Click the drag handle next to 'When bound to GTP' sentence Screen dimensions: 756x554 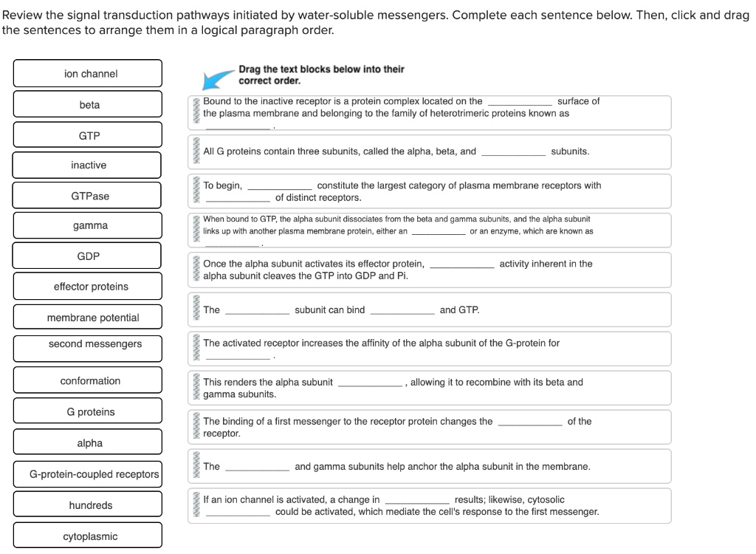click(195, 230)
